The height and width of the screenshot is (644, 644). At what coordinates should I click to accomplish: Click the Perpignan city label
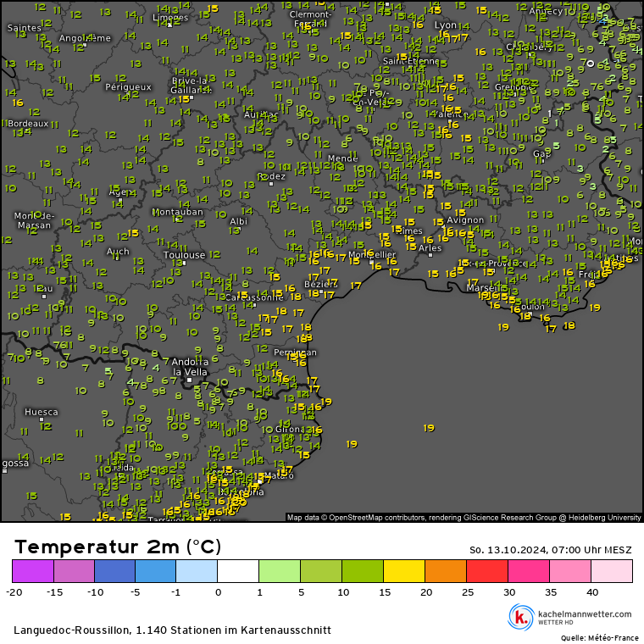(295, 353)
